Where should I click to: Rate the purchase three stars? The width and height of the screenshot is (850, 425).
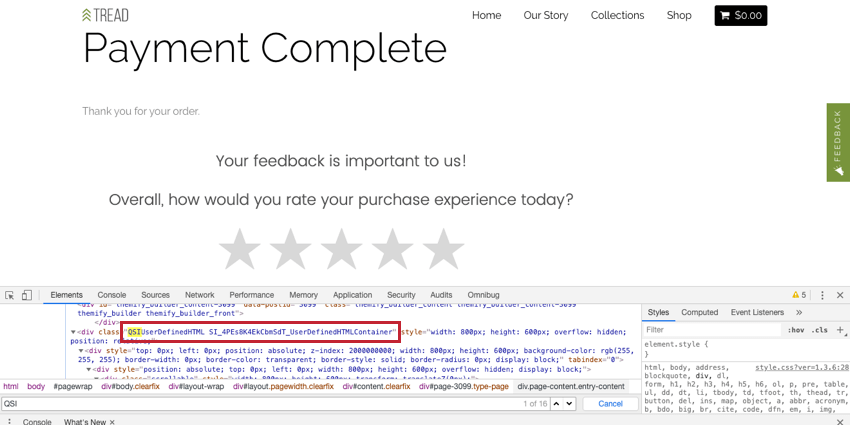(342, 248)
